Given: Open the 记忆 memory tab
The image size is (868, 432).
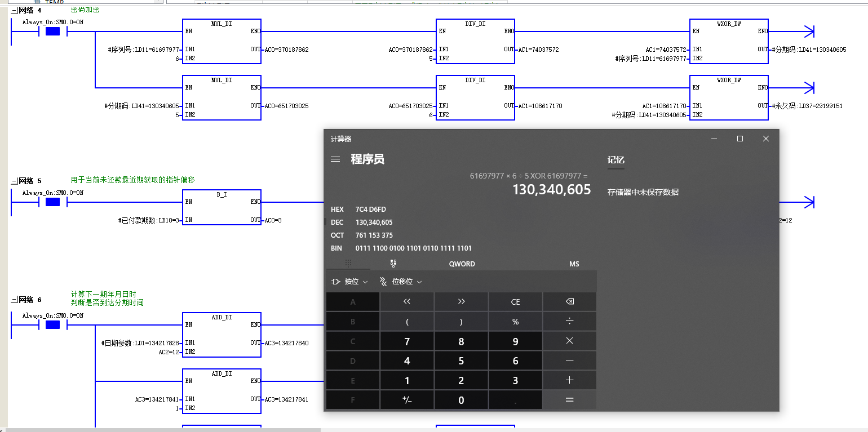Looking at the screenshot, I should 615,160.
